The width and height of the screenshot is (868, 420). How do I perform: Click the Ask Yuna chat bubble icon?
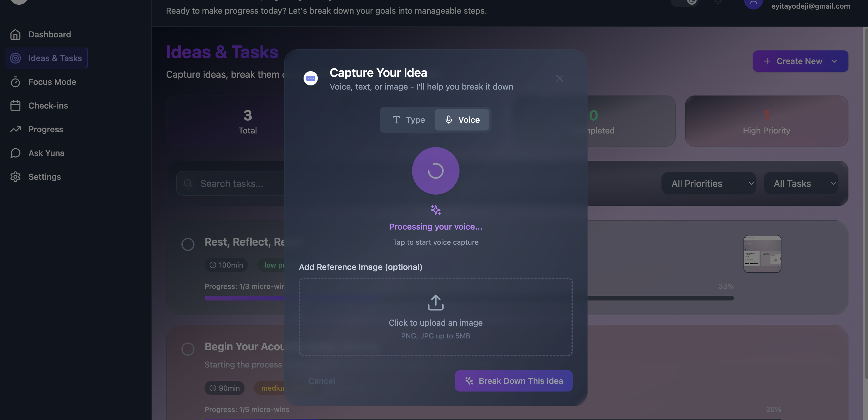(15, 153)
